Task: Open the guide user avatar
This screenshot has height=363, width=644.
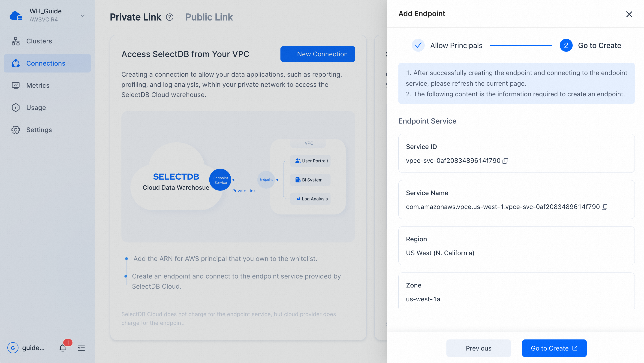Action: pos(13,348)
